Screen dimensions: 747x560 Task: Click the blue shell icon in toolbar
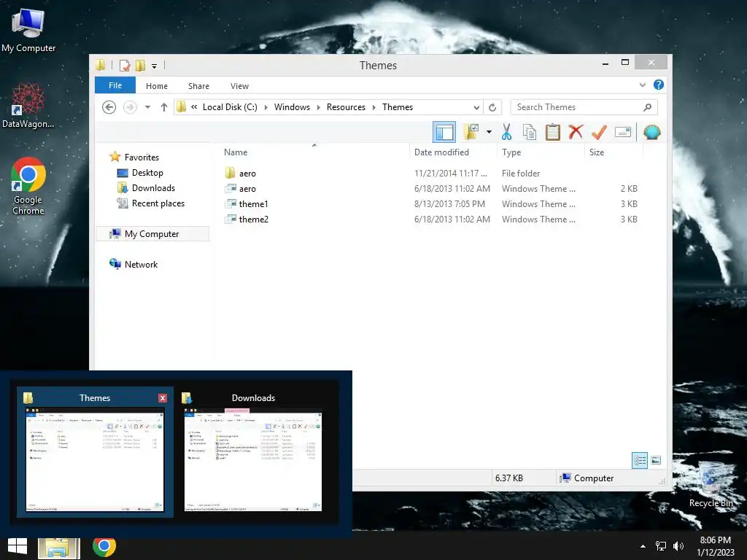click(651, 133)
